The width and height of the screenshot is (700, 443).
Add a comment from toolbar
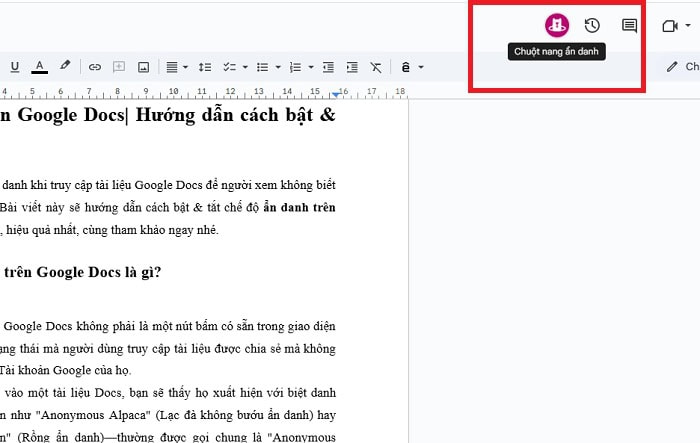pyautogui.click(x=119, y=67)
